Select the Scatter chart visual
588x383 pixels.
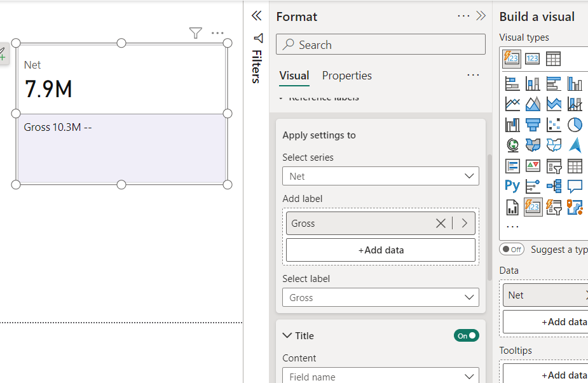click(554, 124)
